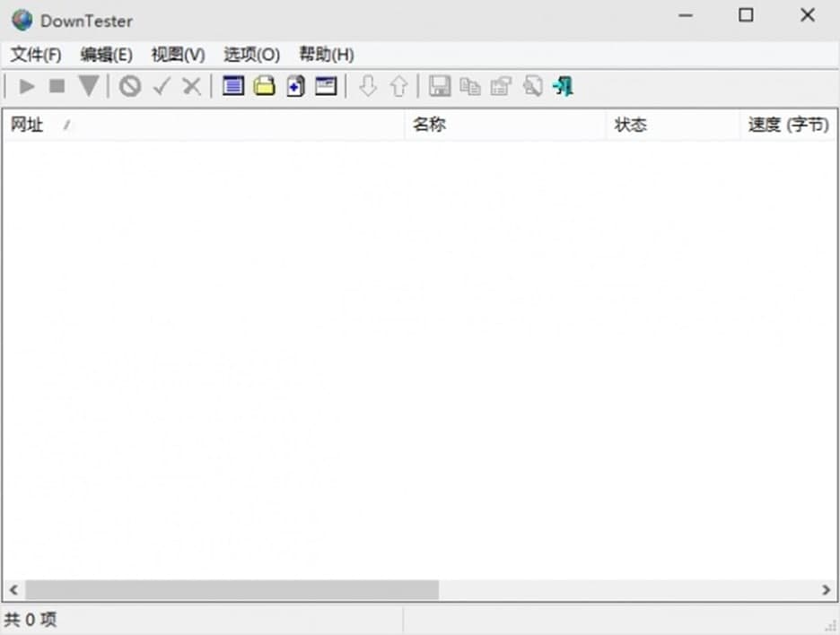
Task: Sort by the 速度 (字节) column header
Action: [x=788, y=125]
